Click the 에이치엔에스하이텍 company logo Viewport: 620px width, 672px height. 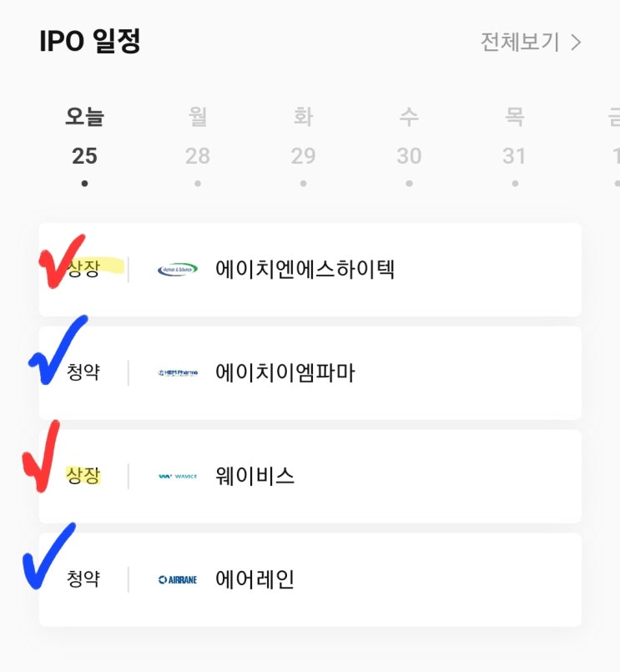coord(178,270)
